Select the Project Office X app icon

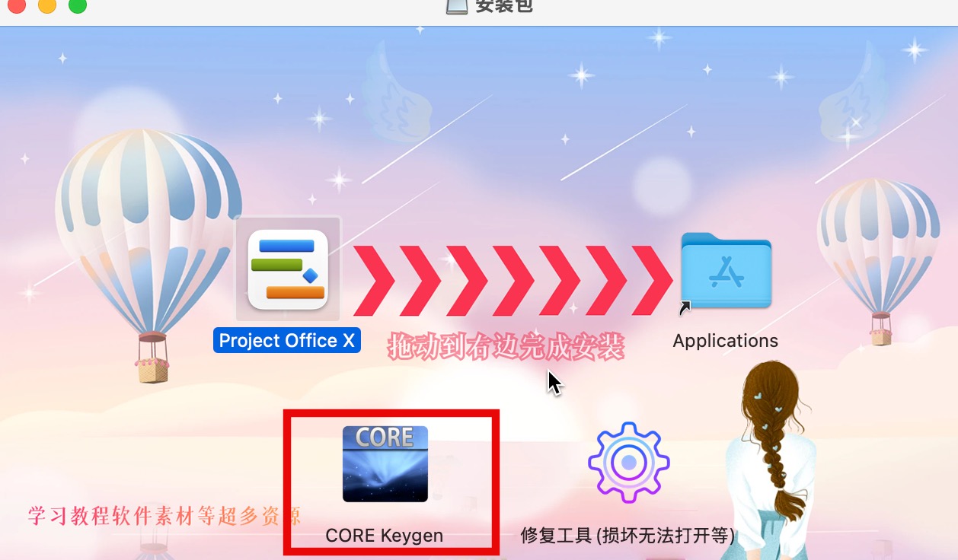pos(288,269)
